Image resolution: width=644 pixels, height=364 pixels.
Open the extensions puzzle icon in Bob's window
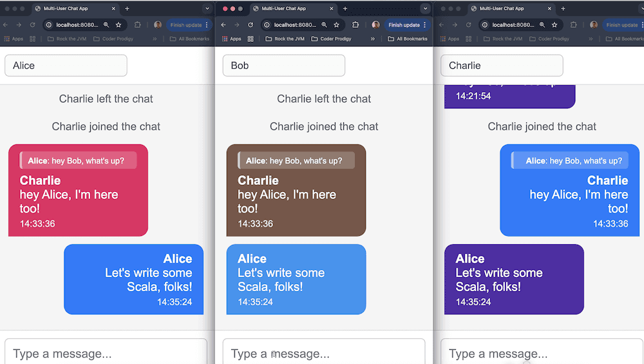(x=355, y=25)
